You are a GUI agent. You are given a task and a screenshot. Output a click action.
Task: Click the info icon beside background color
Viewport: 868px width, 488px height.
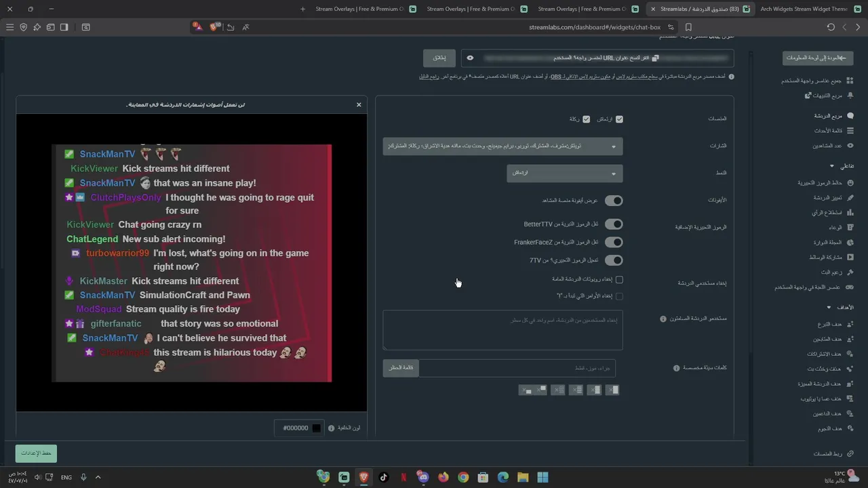click(x=331, y=428)
